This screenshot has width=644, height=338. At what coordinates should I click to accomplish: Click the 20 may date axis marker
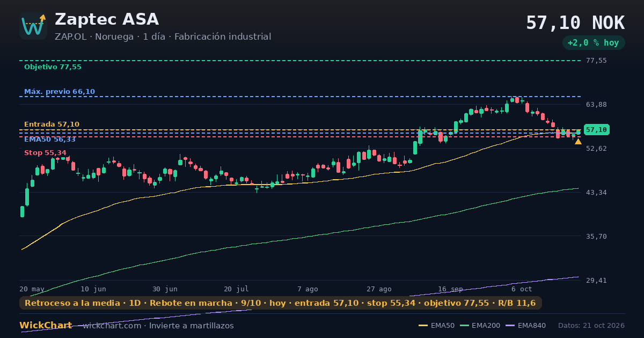32,289
